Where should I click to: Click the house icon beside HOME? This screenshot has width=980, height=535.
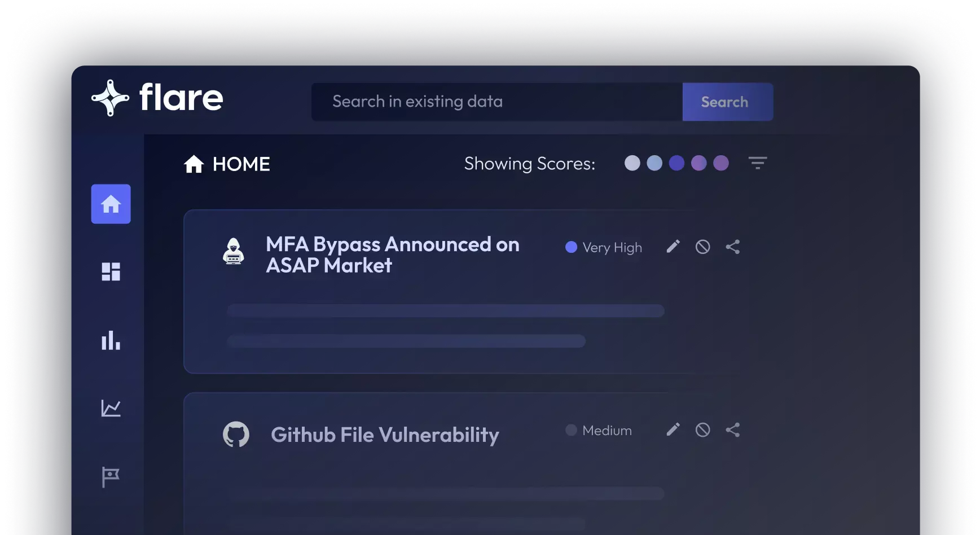coord(194,164)
